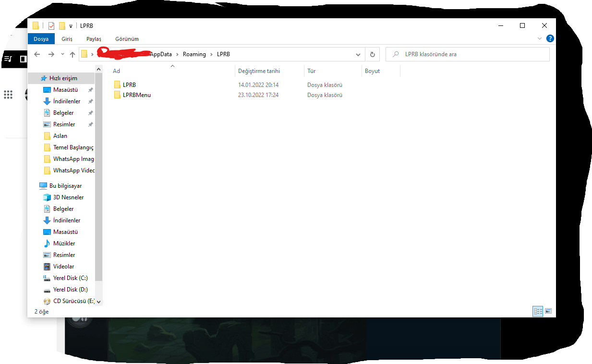Open the Dosya ribbon tab
Image resolution: width=592 pixels, height=364 pixels.
(41, 39)
